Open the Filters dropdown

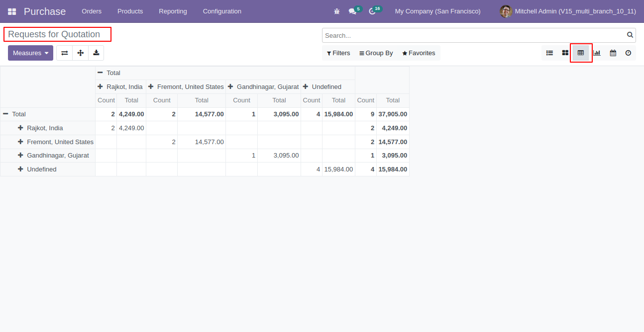click(x=338, y=53)
